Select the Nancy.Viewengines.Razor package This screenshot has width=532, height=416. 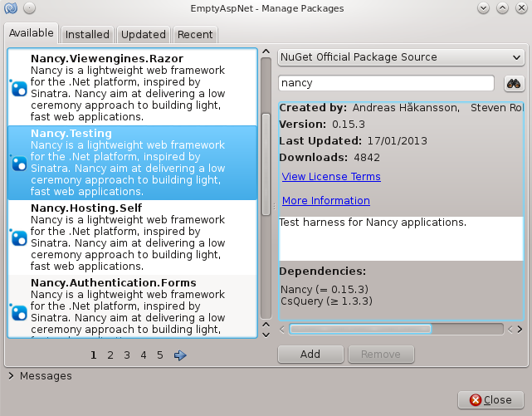pos(132,87)
